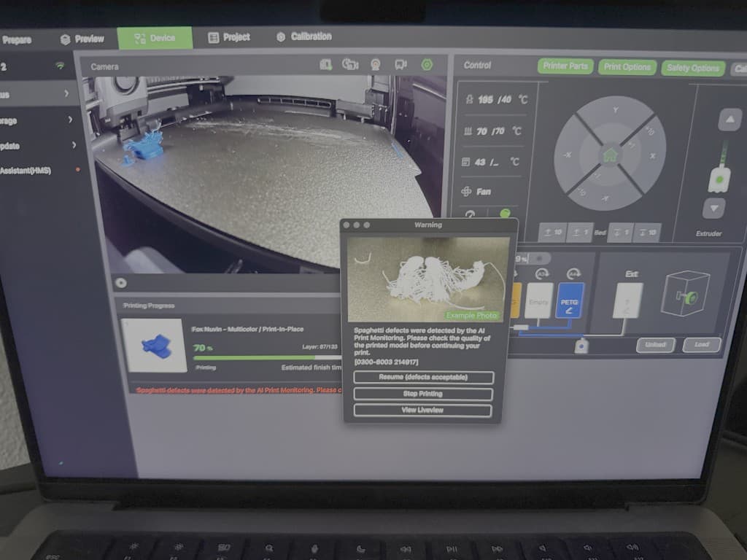Select the Empty AMS filament slot
Screen dimensions: 747x560
(x=538, y=301)
